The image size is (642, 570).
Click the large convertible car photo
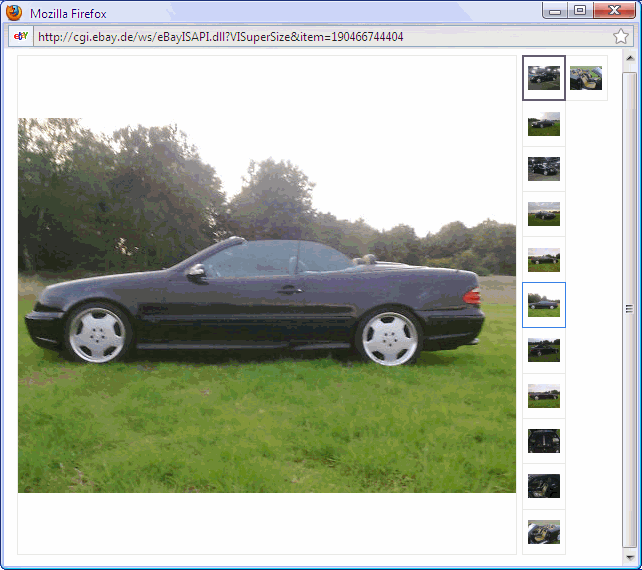tap(267, 305)
